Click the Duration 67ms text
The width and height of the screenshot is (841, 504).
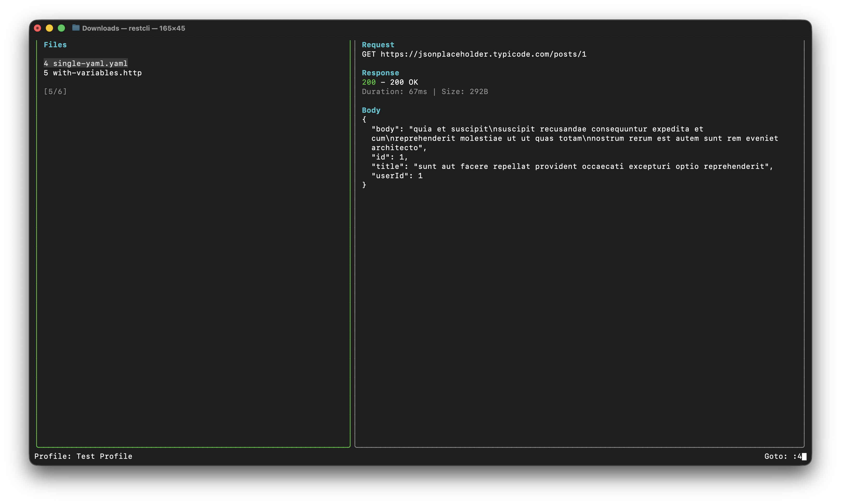pyautogui.click(x=394, y=92)
